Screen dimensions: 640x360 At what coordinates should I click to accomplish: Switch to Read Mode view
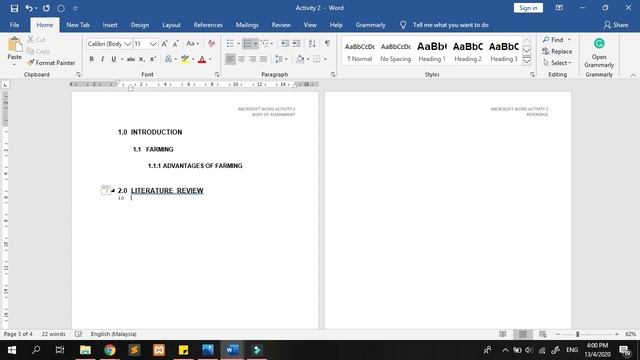[502, 334]
